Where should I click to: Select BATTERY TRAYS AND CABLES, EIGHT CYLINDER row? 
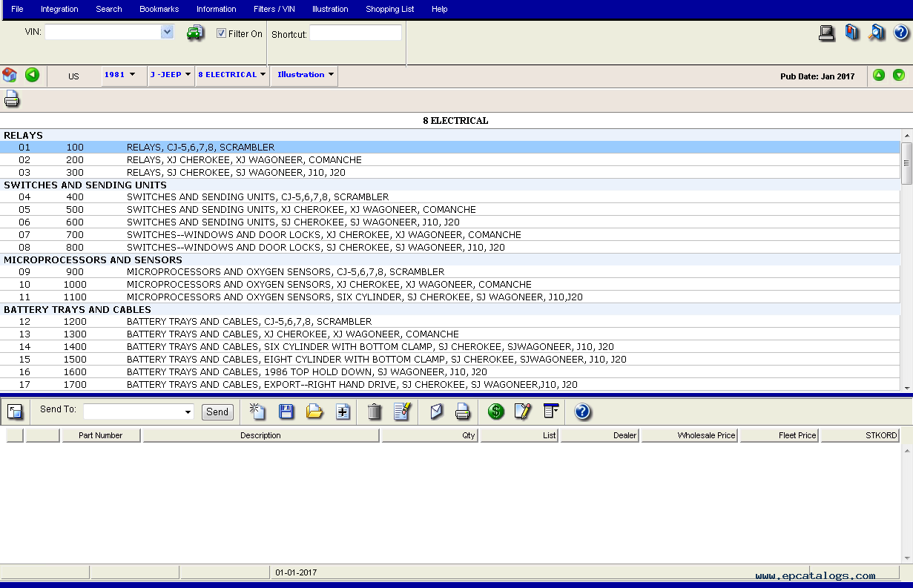pyautogui.click(x=450, y=360)
